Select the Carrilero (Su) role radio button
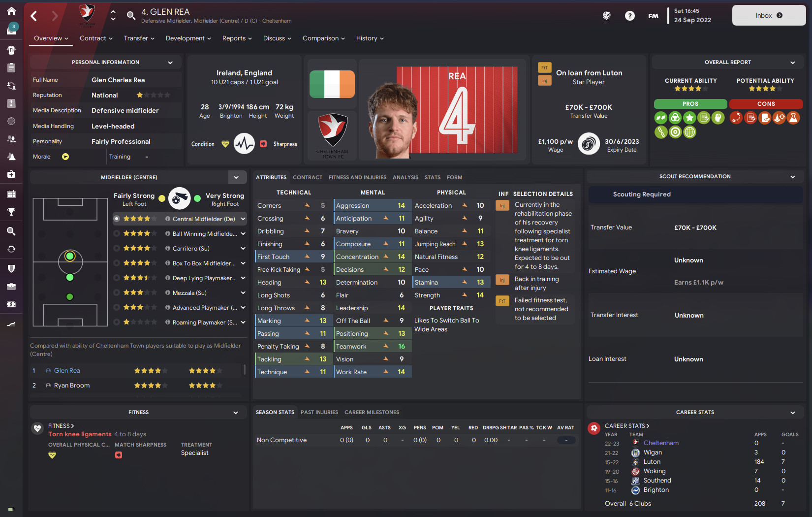 pyautogui.click(x=117, y=248)
